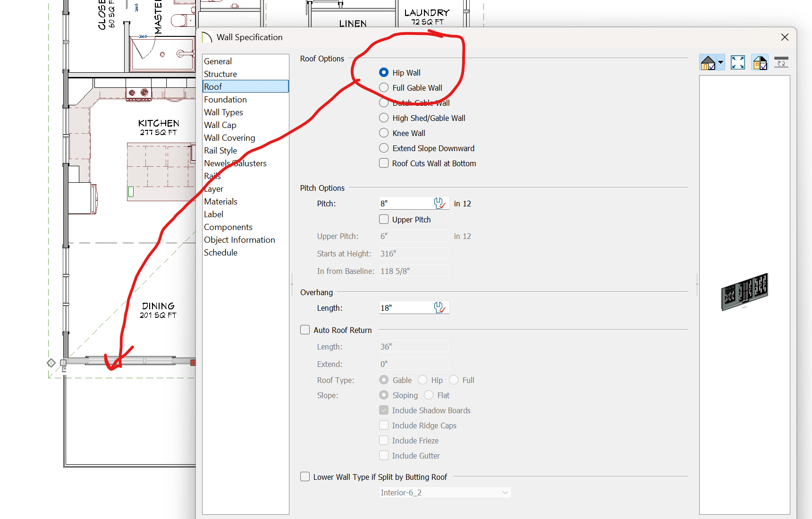
Task: Toggle the half-shaded house color icon
Action: coord(760,62)
